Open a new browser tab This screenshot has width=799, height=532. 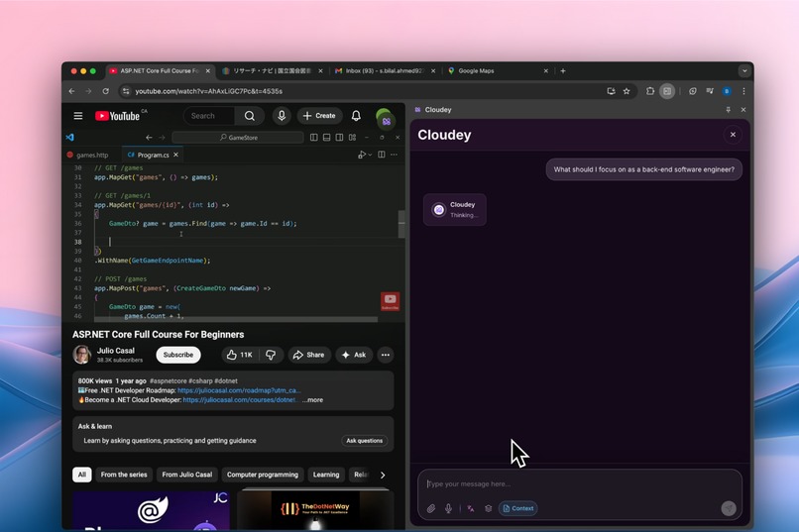(563, 70)
